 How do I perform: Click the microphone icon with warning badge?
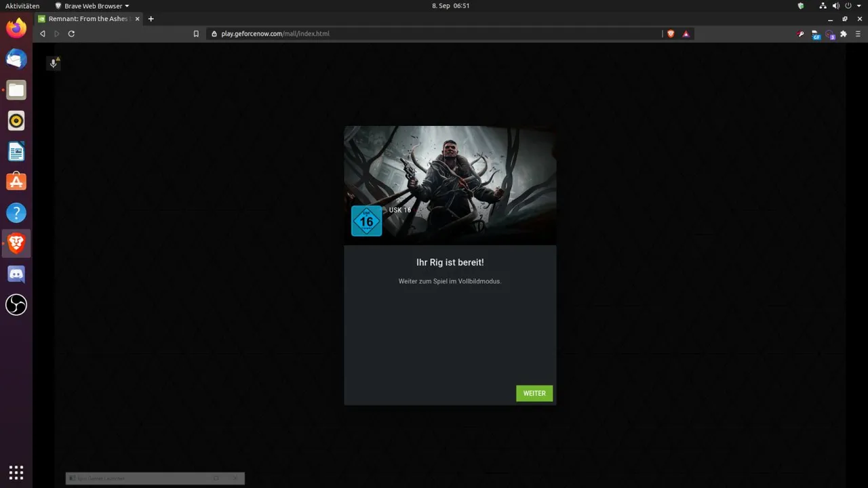(54, 63)
